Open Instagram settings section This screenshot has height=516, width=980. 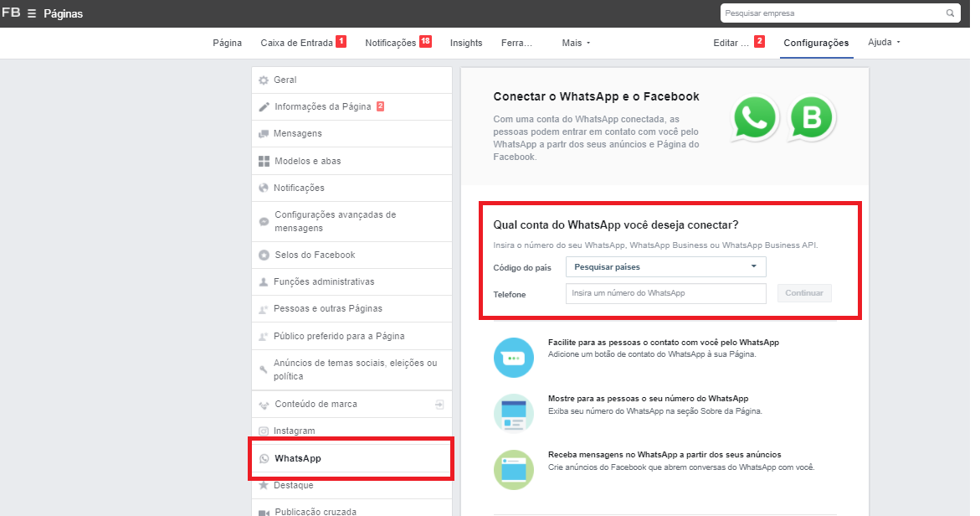(x=351, y=431)
